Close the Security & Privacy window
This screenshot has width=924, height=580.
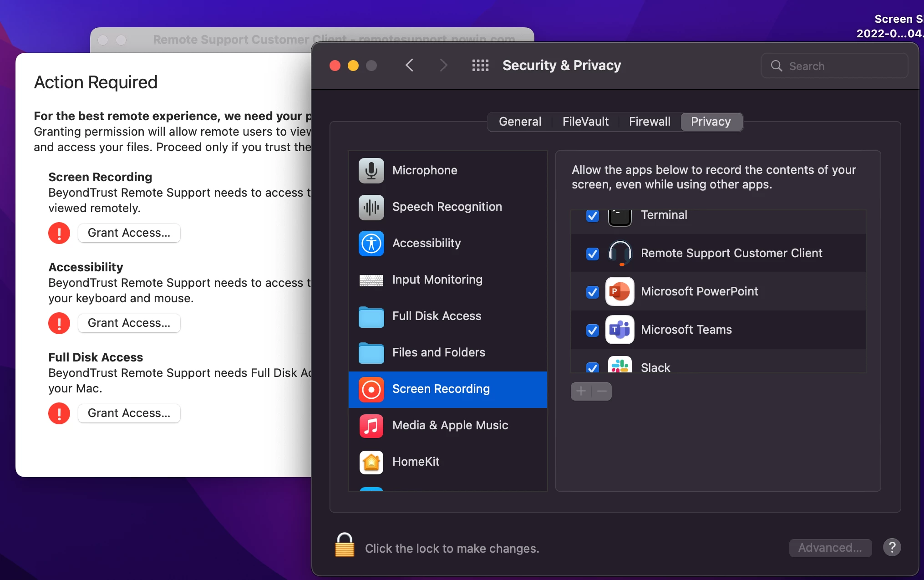335,66
